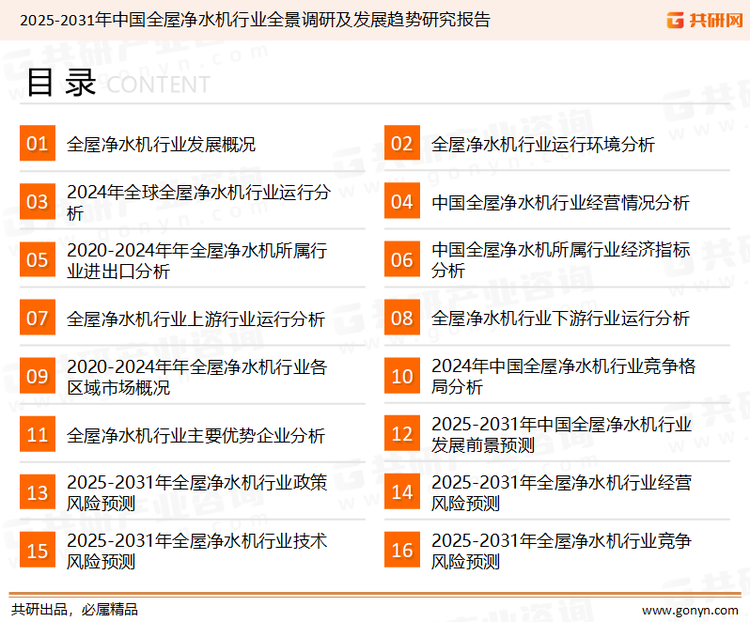The width and height of the screenshot is (750, 622).
Task: Select 全屋净水机行业上游行业运行分析 entry
Action: coord(196,319)
